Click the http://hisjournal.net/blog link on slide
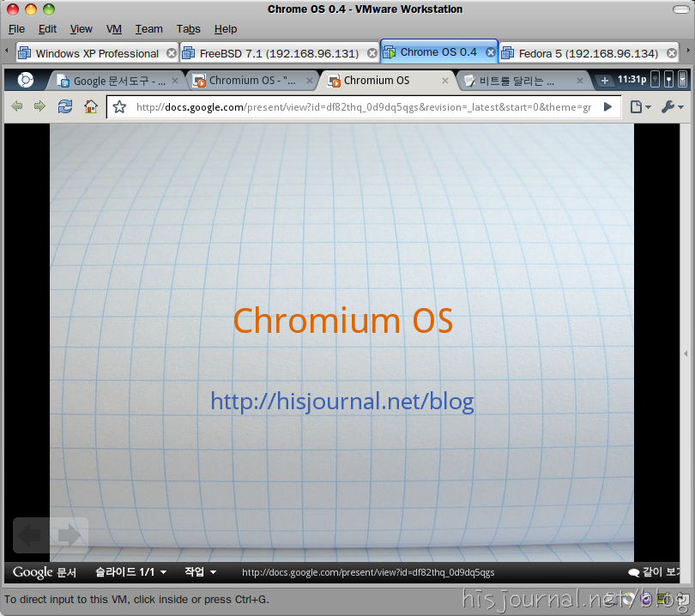Viewport: 695px width, 616px height. pyautogui.click(x=342, y=402)
